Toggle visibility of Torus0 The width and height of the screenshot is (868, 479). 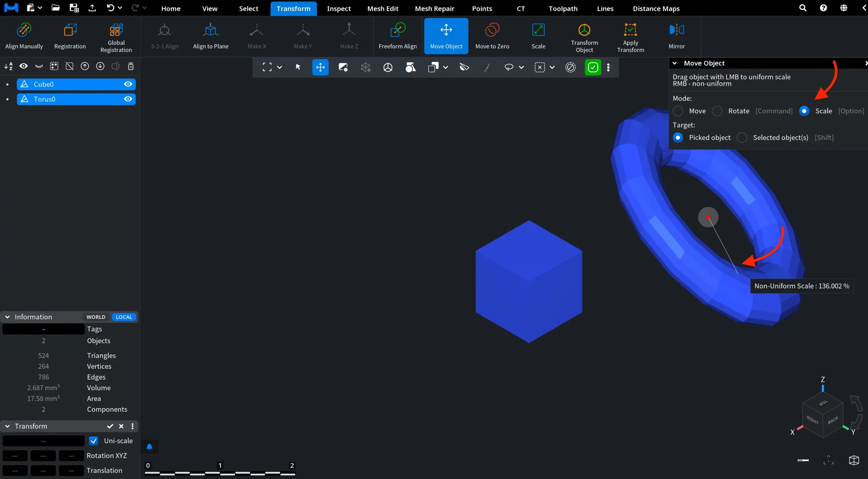(x=128, y=99)
